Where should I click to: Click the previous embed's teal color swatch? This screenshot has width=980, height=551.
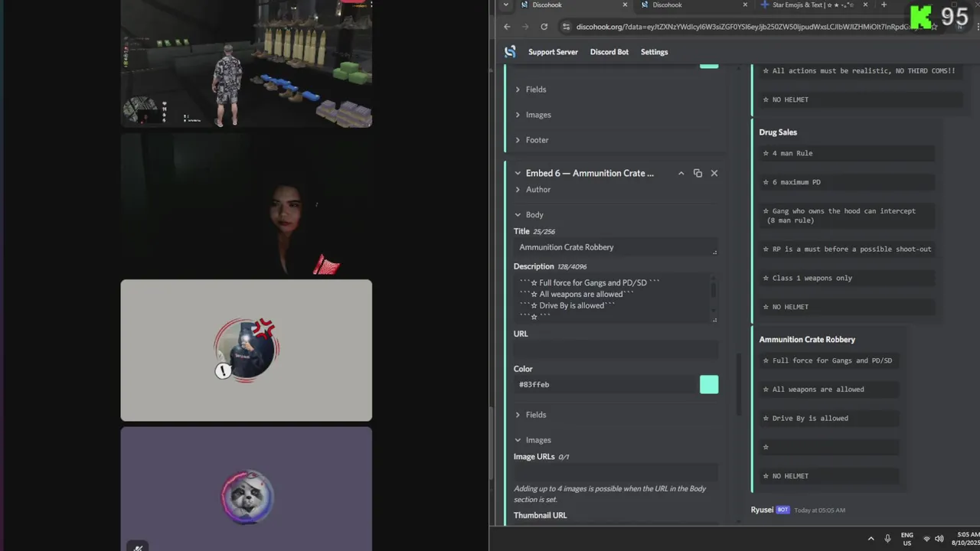[x=709, y=64]
